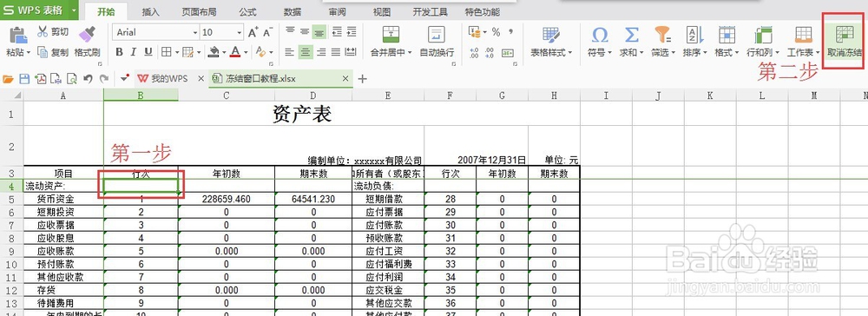This screenshot has width=868, height=316.
Task: Toggle Underline formatting
Action: click(148, 52)
